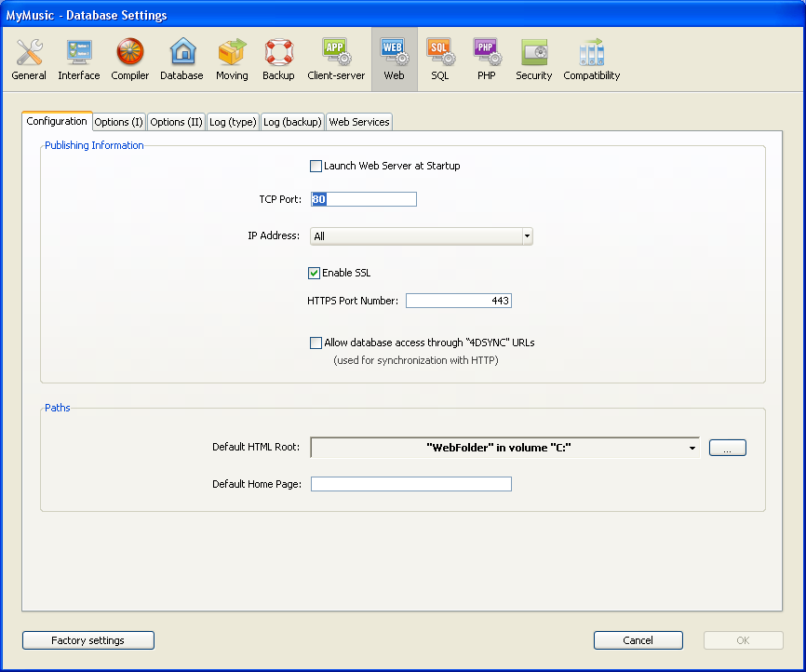Switch to the Options (I) tab
This screenshot has height=672, width=806.
tap(119, 122)
